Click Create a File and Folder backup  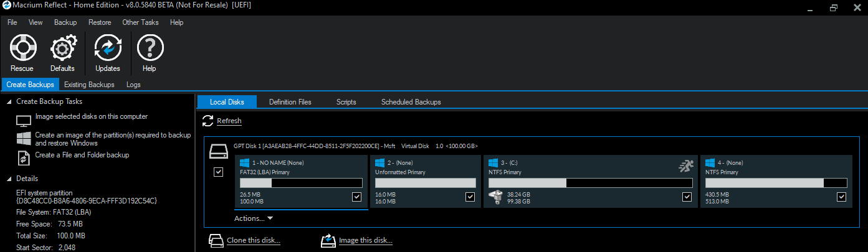click(82, 155)
